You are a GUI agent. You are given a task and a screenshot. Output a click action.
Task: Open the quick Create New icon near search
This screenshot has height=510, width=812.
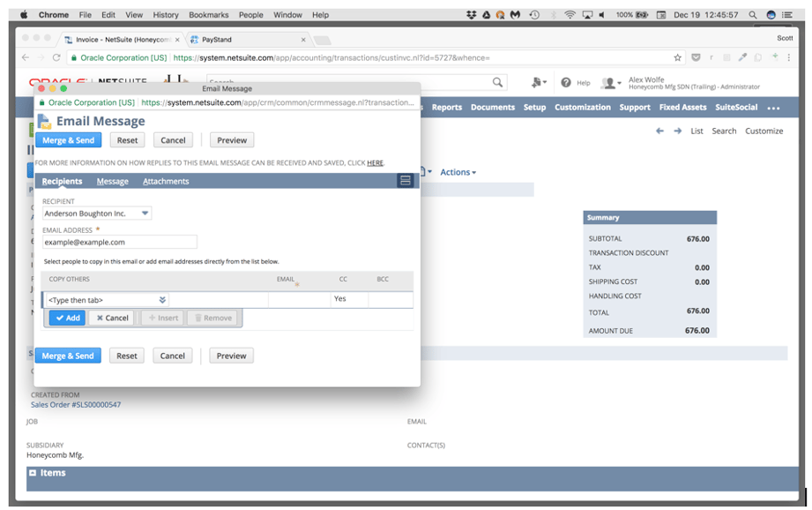pos(536,81)
